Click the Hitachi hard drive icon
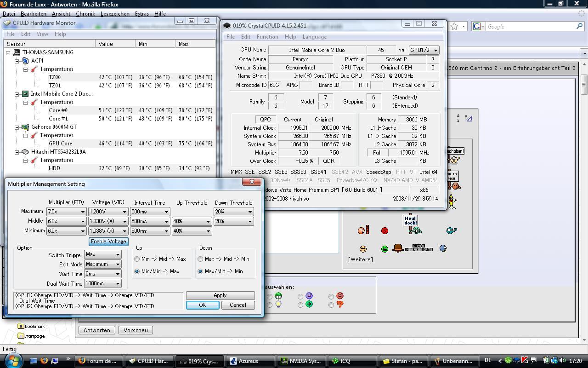This screenshot has height=368, width=588. click(25, 152)
